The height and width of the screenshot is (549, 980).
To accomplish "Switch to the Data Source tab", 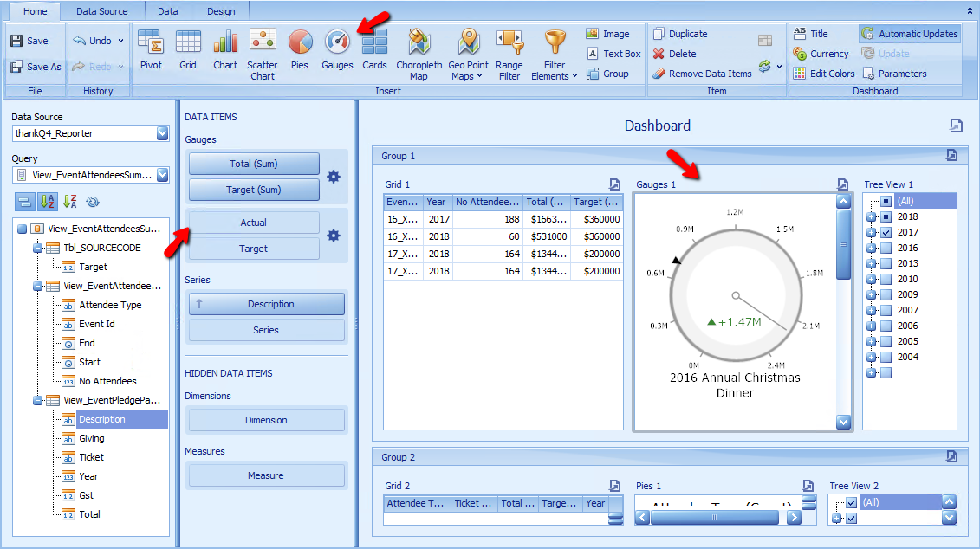I will (102, 11).
